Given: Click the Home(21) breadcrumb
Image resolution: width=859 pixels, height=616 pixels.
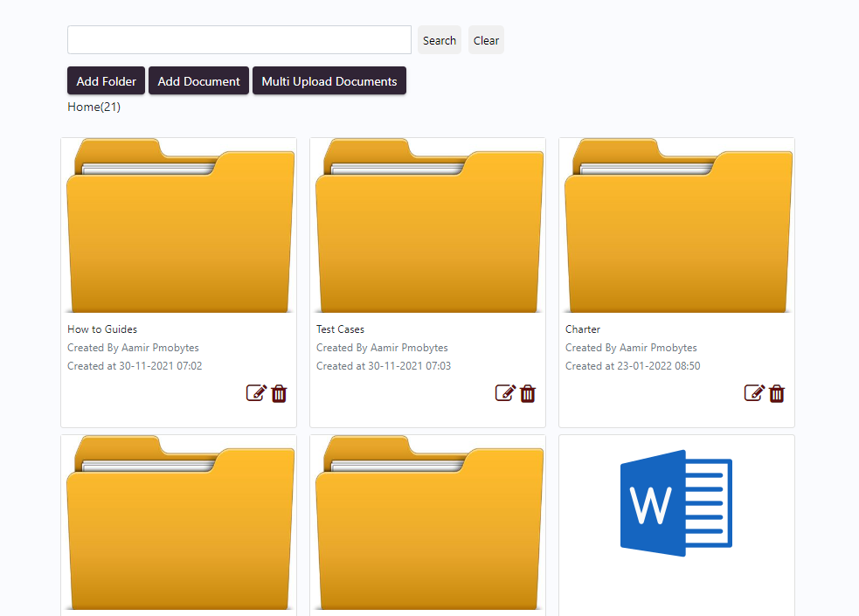Looking at the screenshot, I should (x=94, y=107).
